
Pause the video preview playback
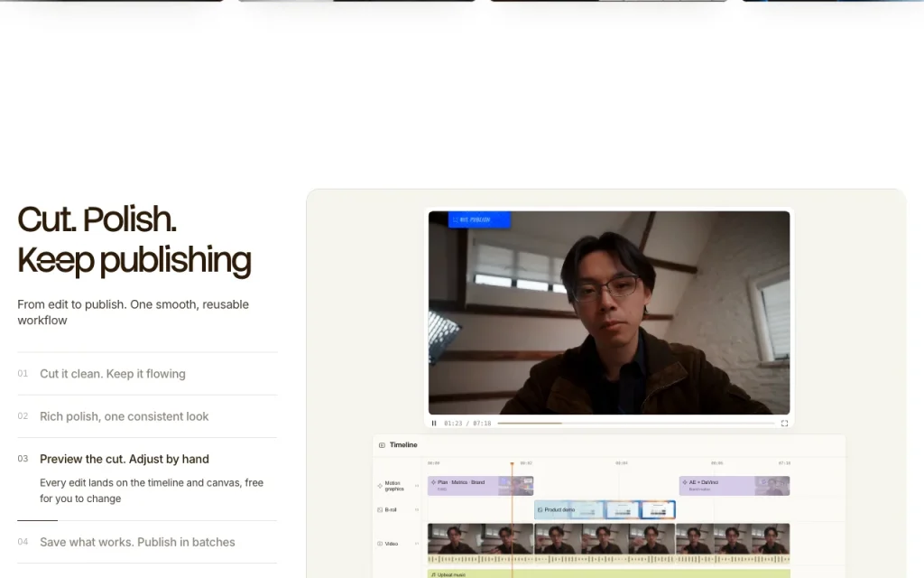tap(434, 423)
